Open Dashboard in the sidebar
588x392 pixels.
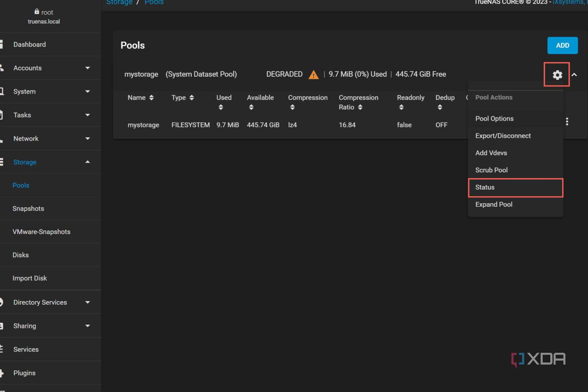tap(50, 45)
